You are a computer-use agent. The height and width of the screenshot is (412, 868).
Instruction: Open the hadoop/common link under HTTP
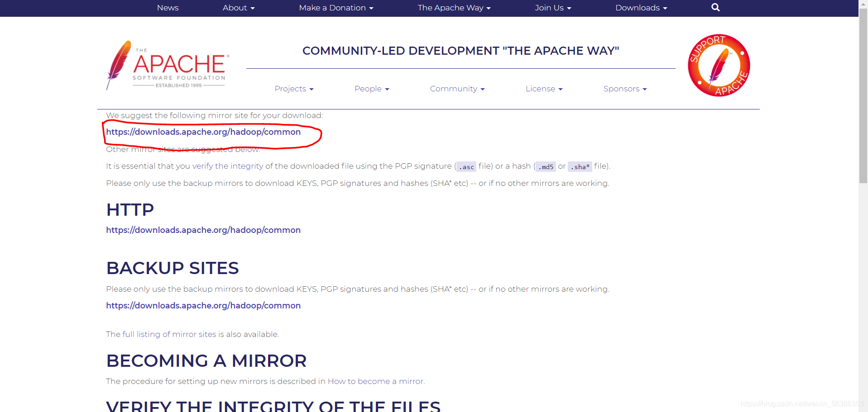[203, 230]
